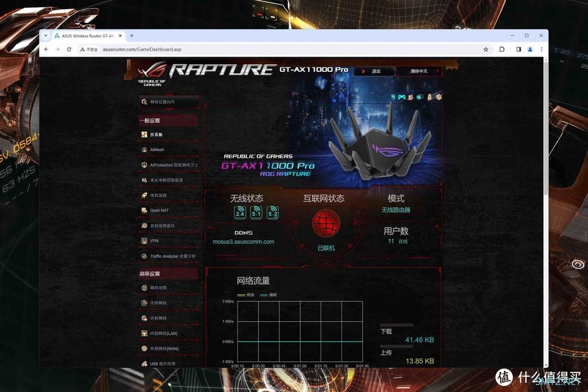
Task: Select the ASUS Wireless Router tab
Action: click(x=88, y=36)
